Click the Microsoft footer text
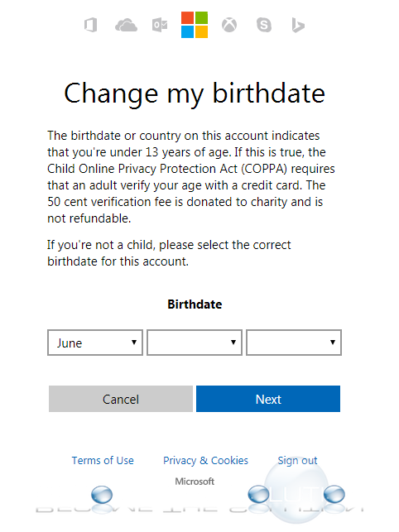 (195, 482)
